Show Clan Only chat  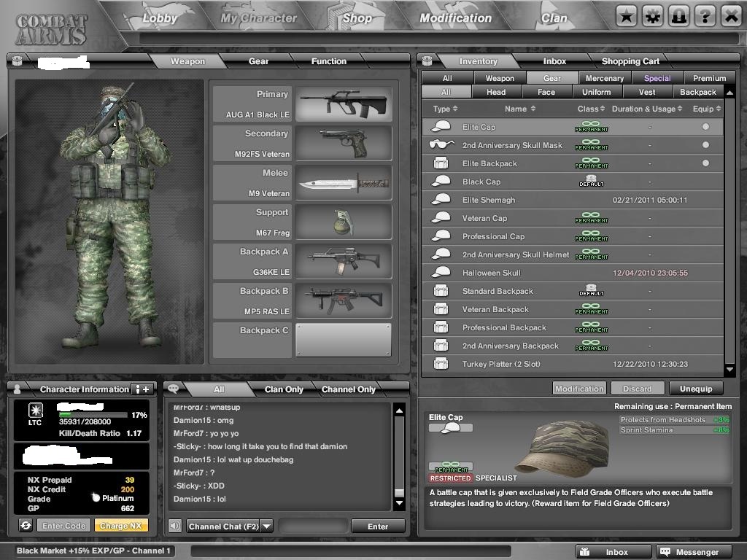(x=284, y=389)
